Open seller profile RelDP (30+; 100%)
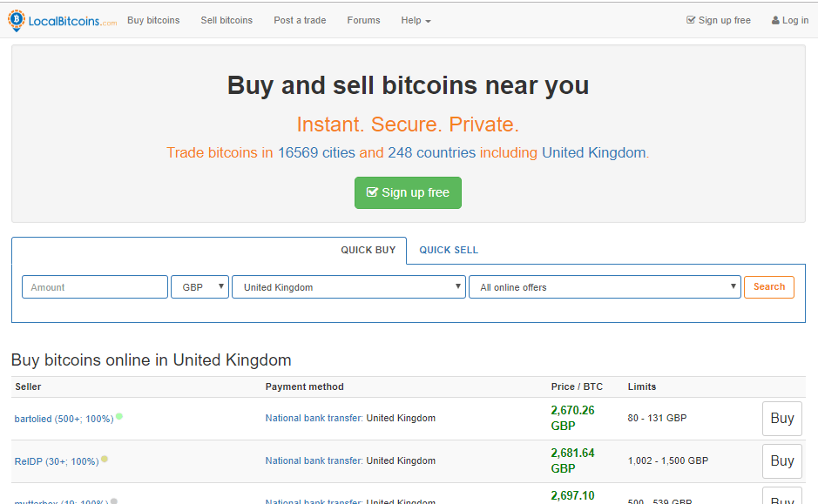The height and width of the screenshot is (504, 818). [57, 461]
